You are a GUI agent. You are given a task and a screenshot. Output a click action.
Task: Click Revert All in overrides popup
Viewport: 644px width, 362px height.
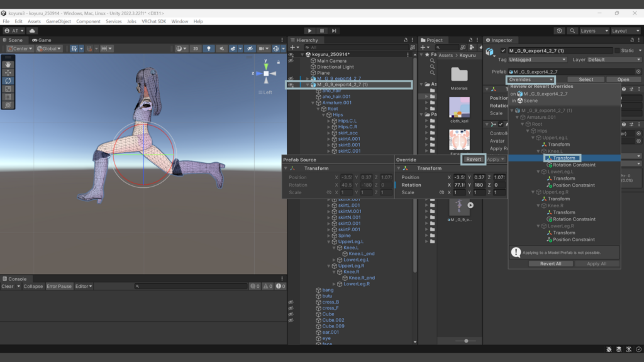tap(551, 264)
